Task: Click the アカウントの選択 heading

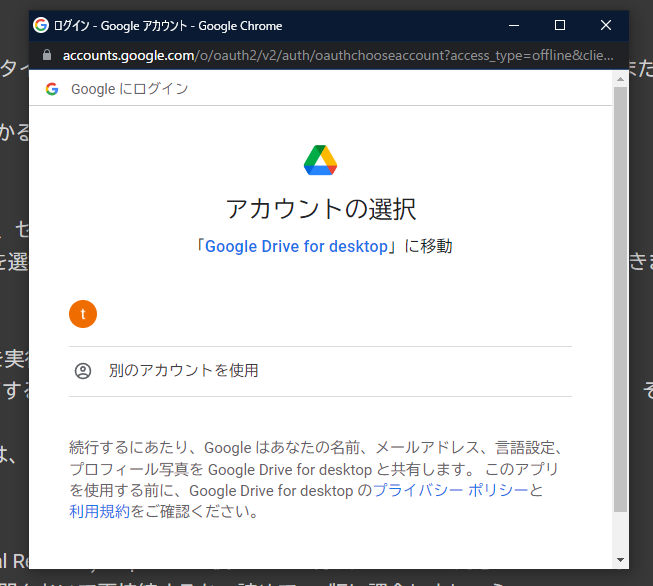Action: tap(320, 209)
